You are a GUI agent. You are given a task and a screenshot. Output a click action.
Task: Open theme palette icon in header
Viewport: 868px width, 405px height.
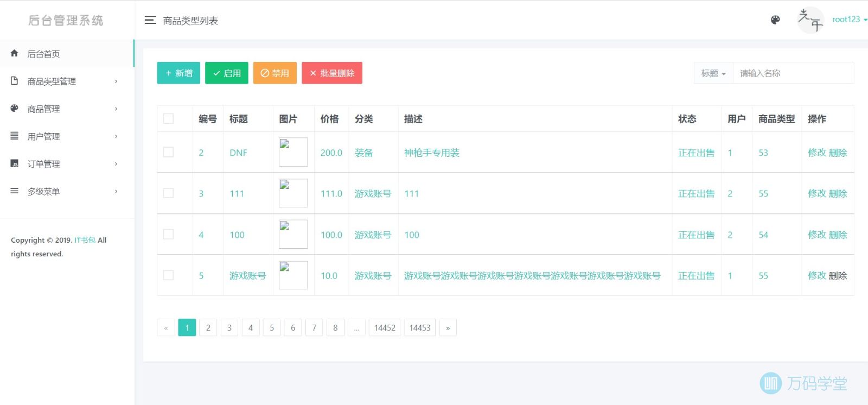pos(775,20)
